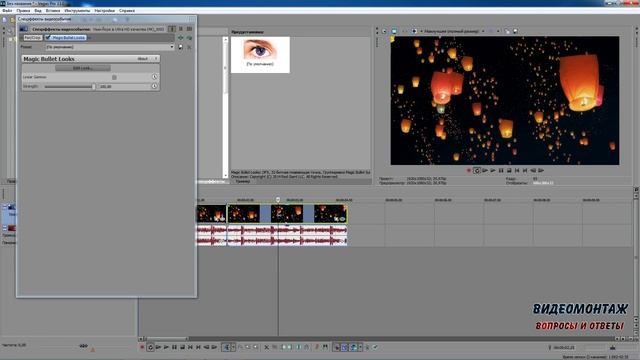Click the plug-in list vertical scrollbar
This screenshot has height=360, width=640.
point(225,107)
